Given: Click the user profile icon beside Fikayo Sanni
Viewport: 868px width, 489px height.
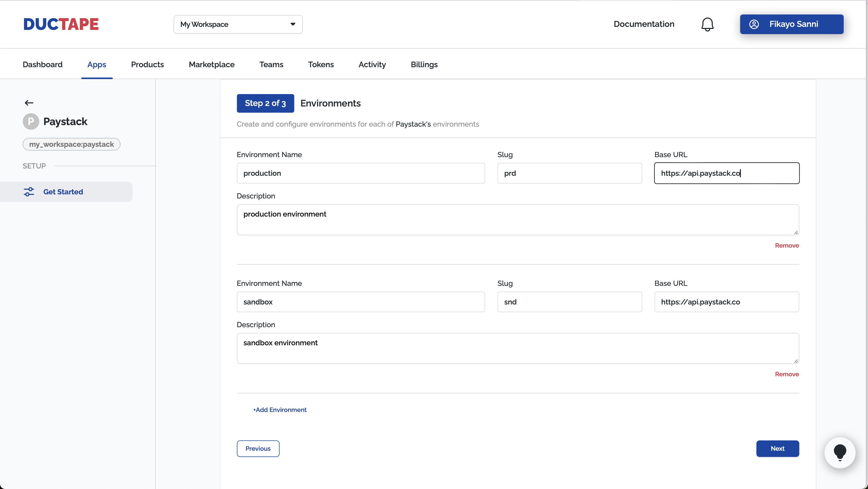Looking at the screenshot, I should coord(754,24).
